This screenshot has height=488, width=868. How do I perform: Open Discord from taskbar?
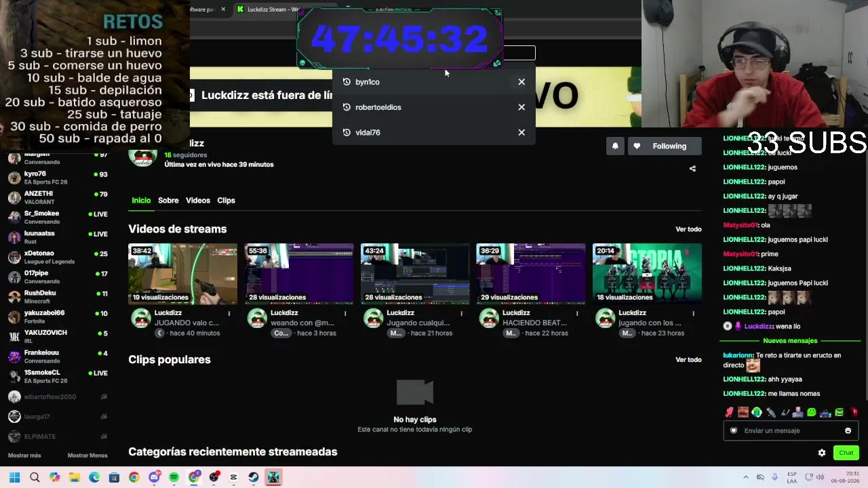coord(154,477)
